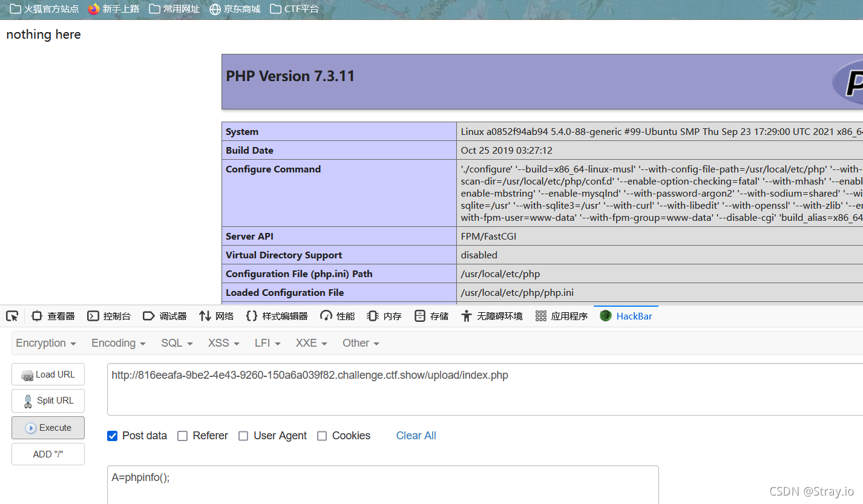Select the "disabled" value cell

479,255
